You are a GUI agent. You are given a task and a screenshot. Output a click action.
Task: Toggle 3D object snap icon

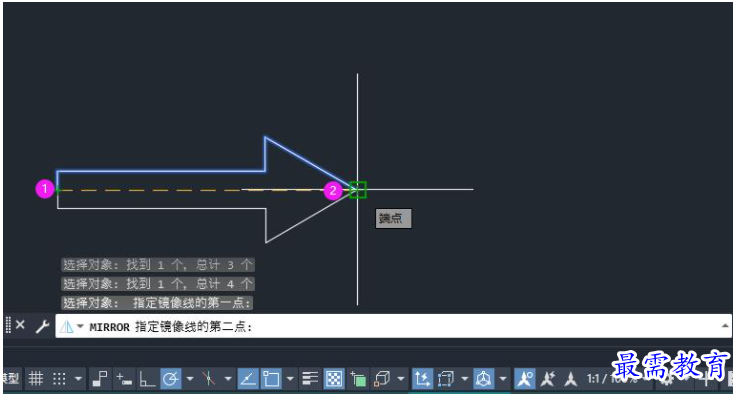coord(382,379)
